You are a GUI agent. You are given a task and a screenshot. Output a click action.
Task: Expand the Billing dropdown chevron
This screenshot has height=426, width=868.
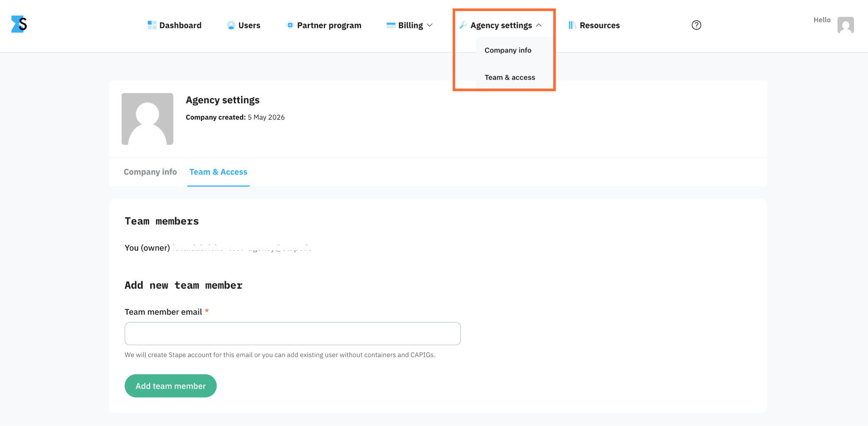[429, 25]
